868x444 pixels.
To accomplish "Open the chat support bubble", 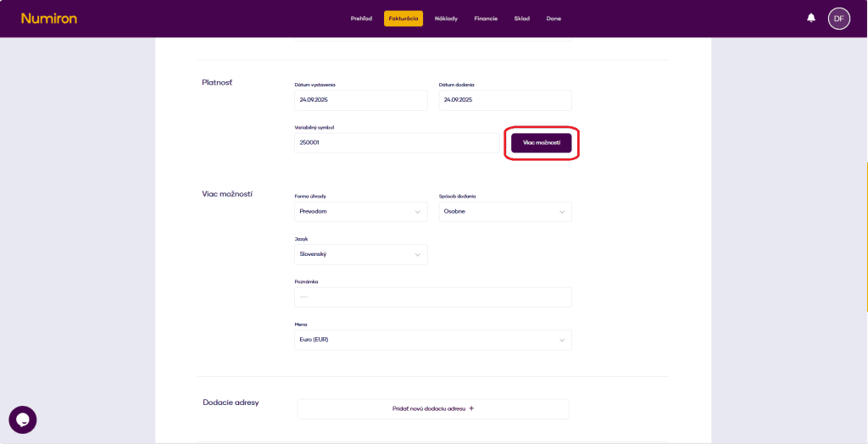I will 23,419.
